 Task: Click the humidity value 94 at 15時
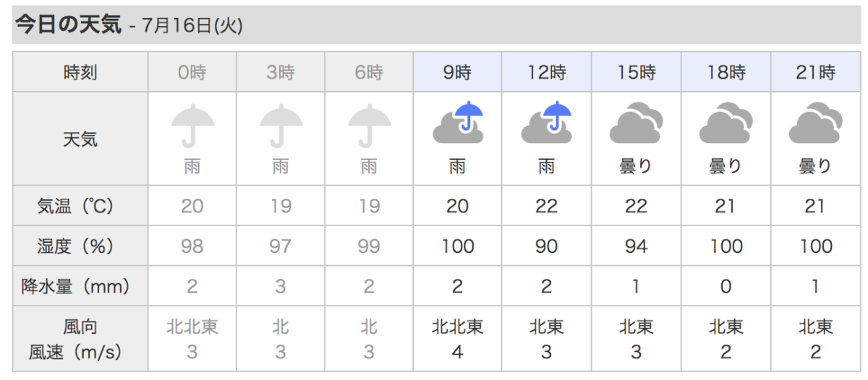636,246
